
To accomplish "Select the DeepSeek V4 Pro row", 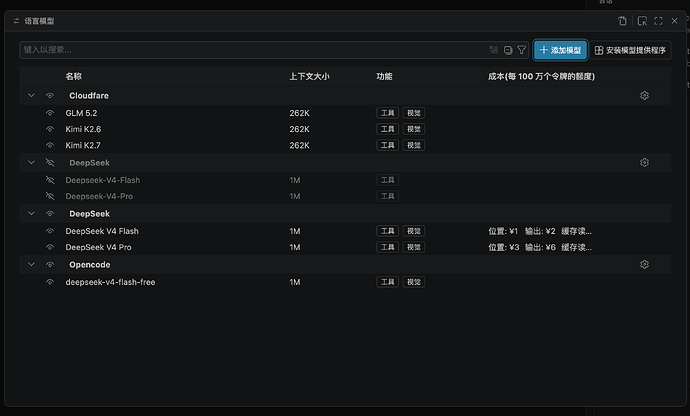I will [x=345, y=247].
